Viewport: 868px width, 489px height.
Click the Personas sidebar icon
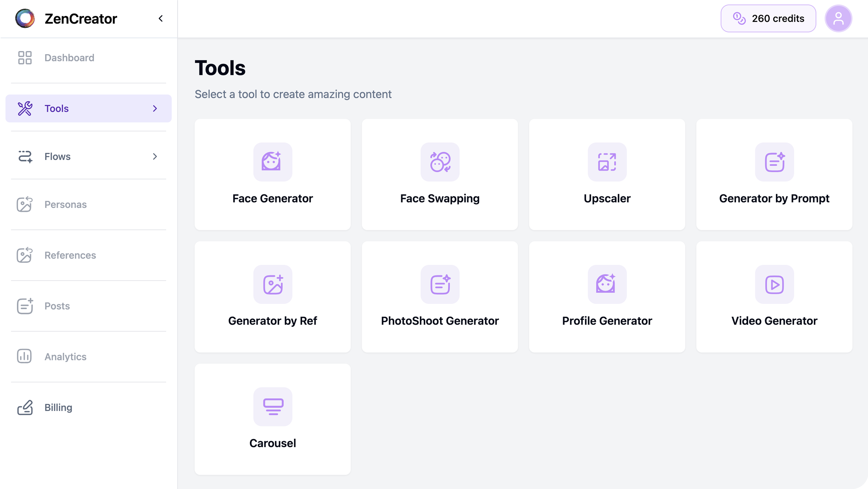click(x=25, y=204)
